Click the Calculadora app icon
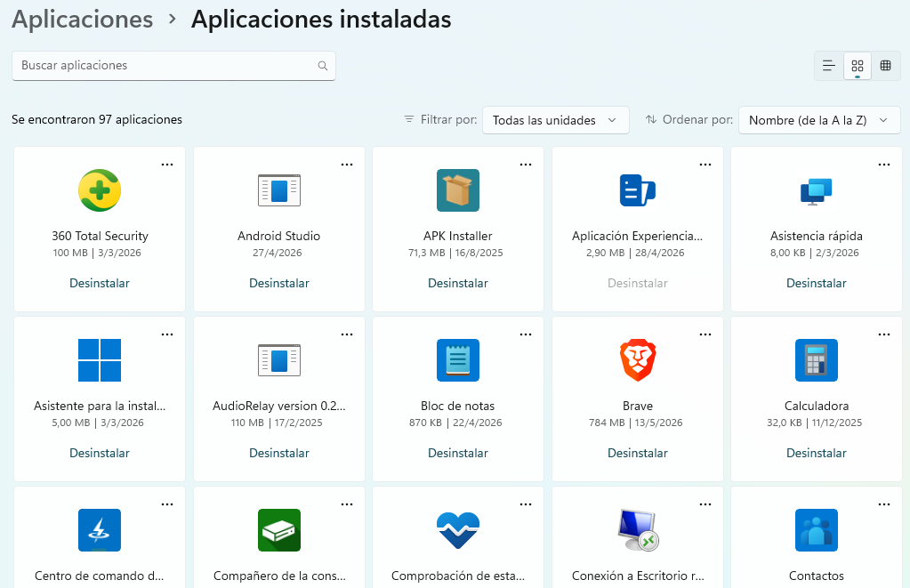910x588 pixels. 816,360
